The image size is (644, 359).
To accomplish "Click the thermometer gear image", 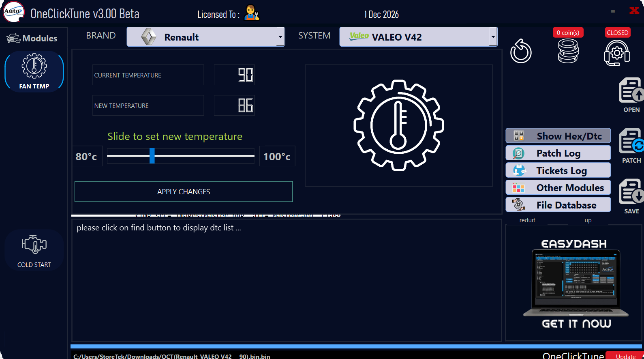I will tap(399, 125).
